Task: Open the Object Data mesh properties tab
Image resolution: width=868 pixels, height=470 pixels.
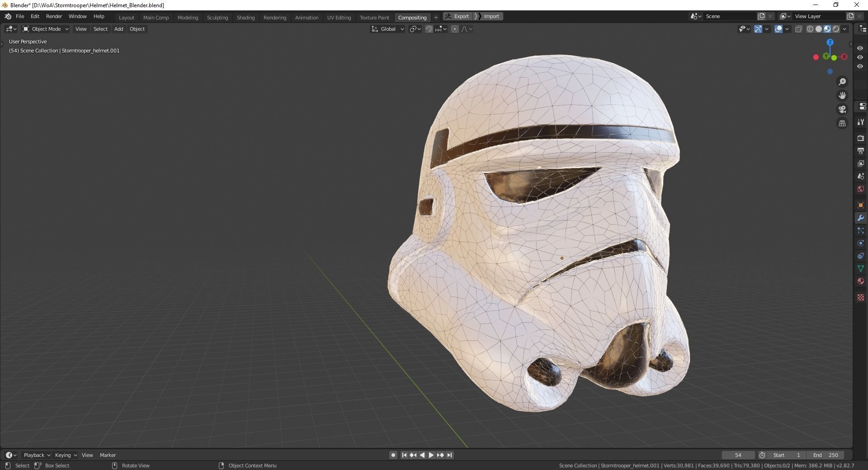Action: coord(861,268)
